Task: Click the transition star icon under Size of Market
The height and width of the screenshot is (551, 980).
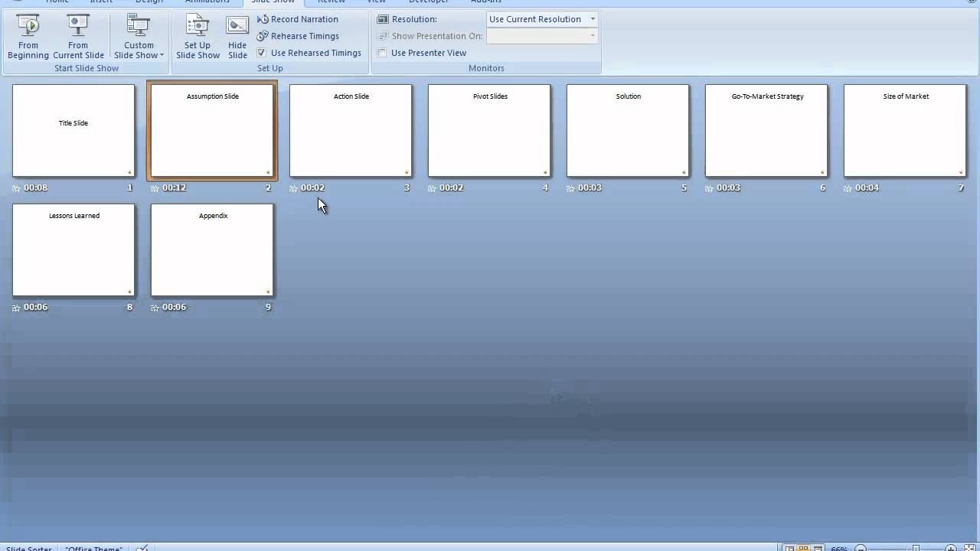Action: coord(848,188)
